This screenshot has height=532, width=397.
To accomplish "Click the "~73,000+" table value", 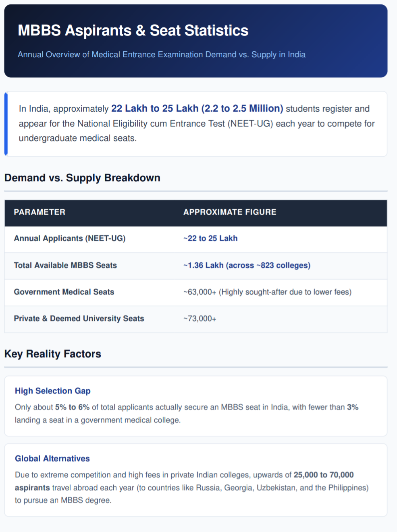I will tap(200, 318).
